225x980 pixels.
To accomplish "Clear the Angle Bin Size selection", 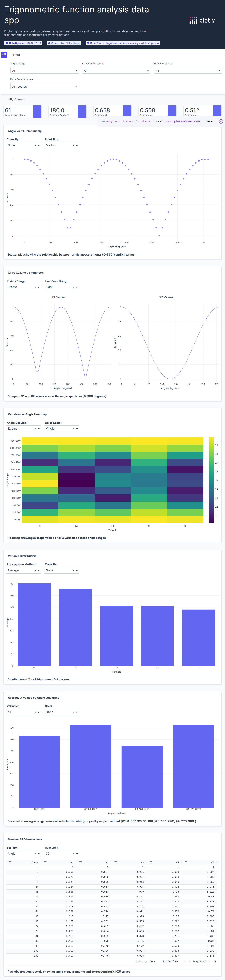I will (35, 429).
